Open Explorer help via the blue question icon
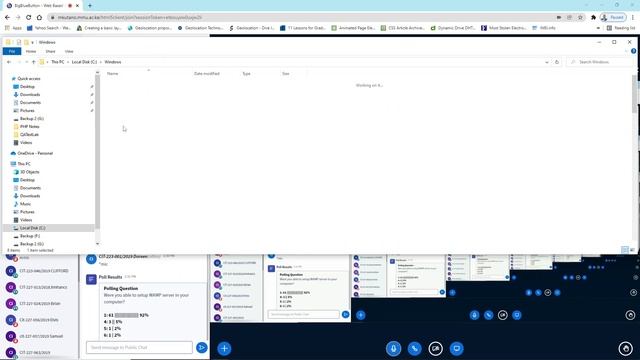640x360 pixels. point(633,51)
